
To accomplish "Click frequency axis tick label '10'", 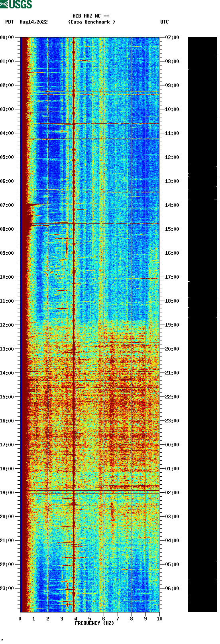I will click(159, 619).
